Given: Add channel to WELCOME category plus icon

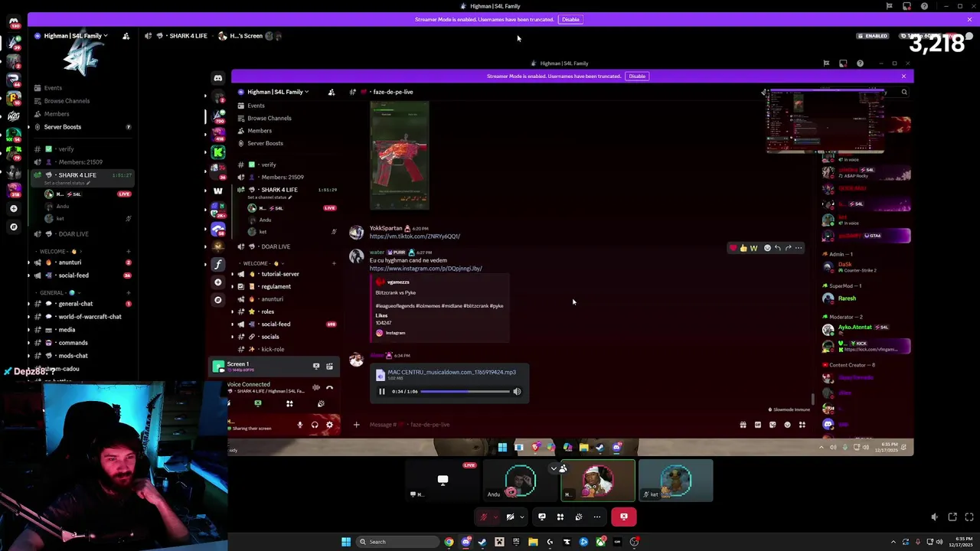Looking at the screenshot, I should point(128,252).
